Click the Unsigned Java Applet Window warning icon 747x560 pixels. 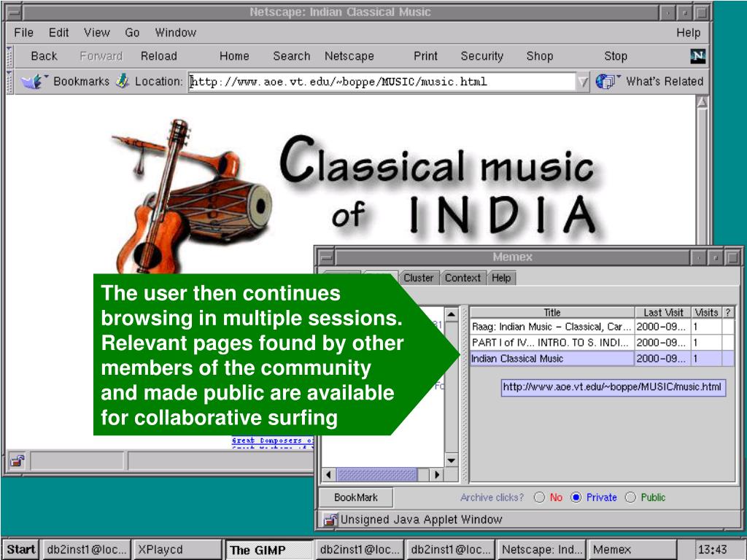[x=330, y=519]
